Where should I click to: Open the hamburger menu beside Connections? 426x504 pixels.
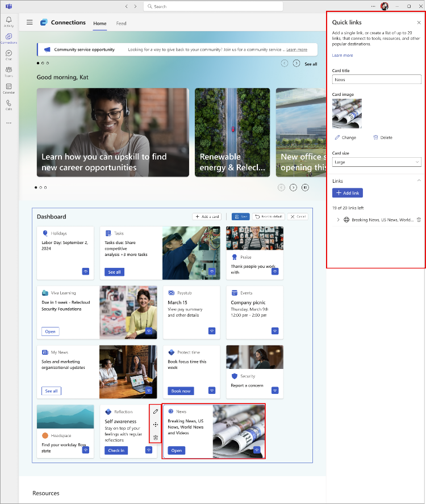[x=30, y=22]
